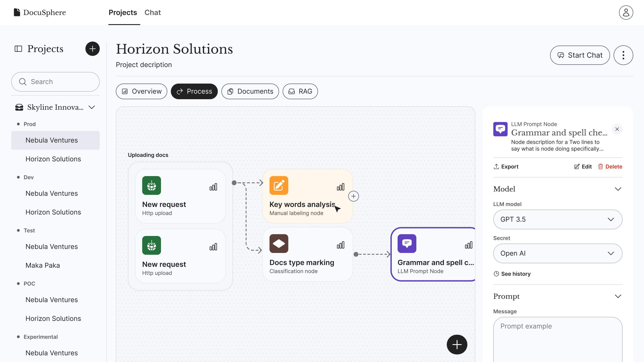Open the three-dot project options menu

tap(623, 55)
